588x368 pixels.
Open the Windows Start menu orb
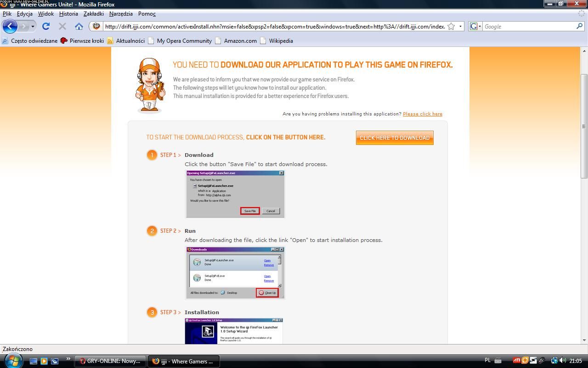coord(12,361)
